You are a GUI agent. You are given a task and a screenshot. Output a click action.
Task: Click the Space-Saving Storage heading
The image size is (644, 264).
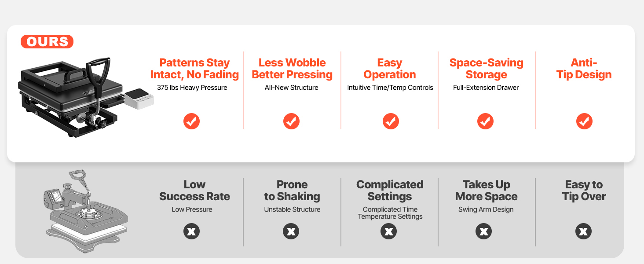tap(486, 69)
